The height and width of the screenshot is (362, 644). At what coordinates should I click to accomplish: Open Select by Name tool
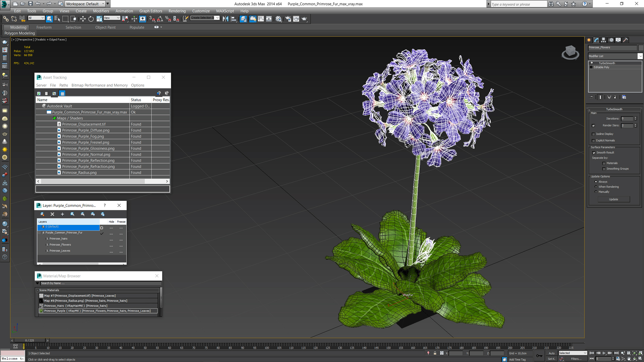point(57,19)
